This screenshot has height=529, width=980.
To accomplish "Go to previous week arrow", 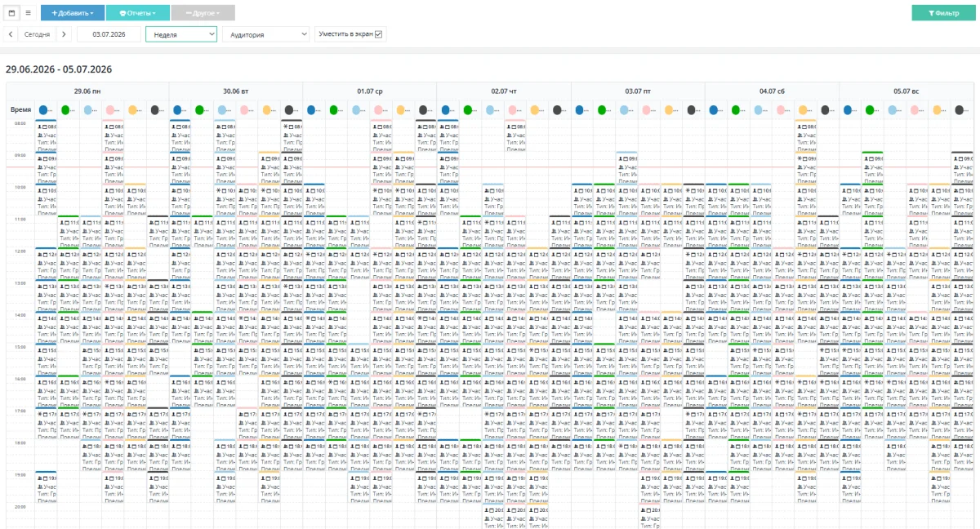I will [x=11, y=34].
